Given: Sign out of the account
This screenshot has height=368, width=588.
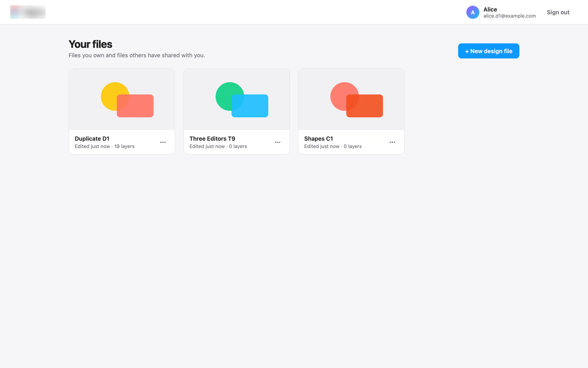Looking at the screenshot, I should (558, 12).
